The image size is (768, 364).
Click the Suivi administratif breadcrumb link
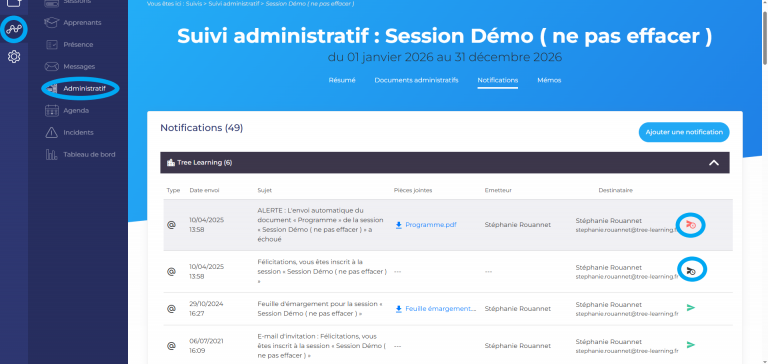click(235, 3)
